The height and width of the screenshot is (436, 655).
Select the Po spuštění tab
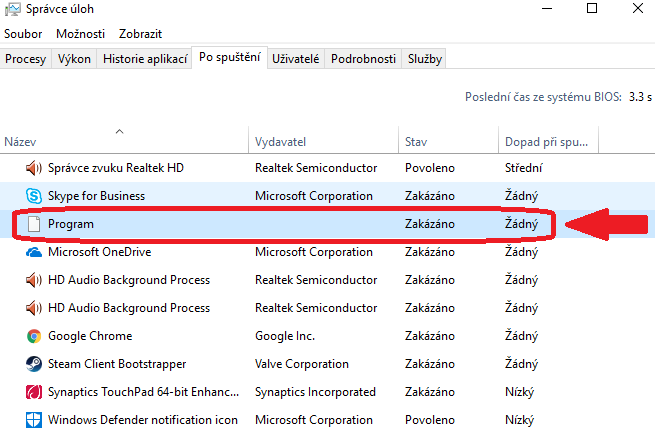click(230, 57)
